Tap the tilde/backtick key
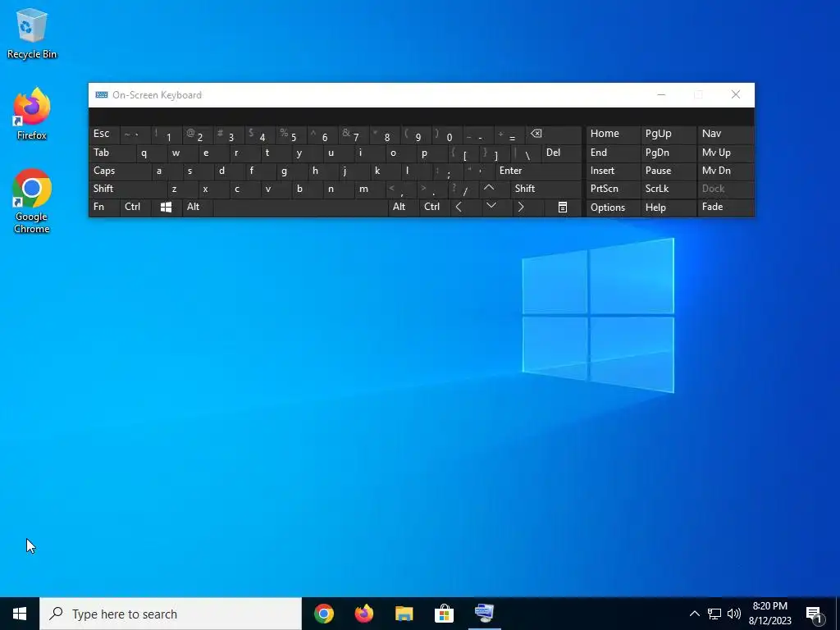 point(135,134)
